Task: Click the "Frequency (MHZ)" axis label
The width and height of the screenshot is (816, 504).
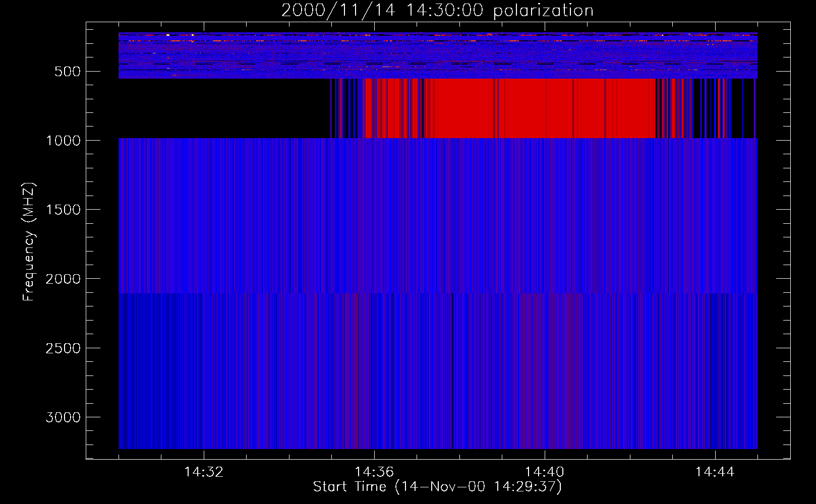Action: 29,242
